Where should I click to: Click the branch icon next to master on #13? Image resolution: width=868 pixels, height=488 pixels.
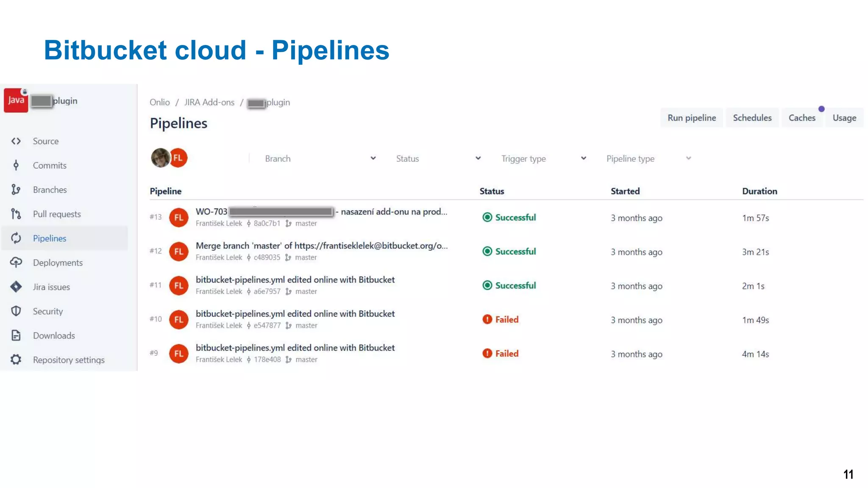click(x=289, y=223)
